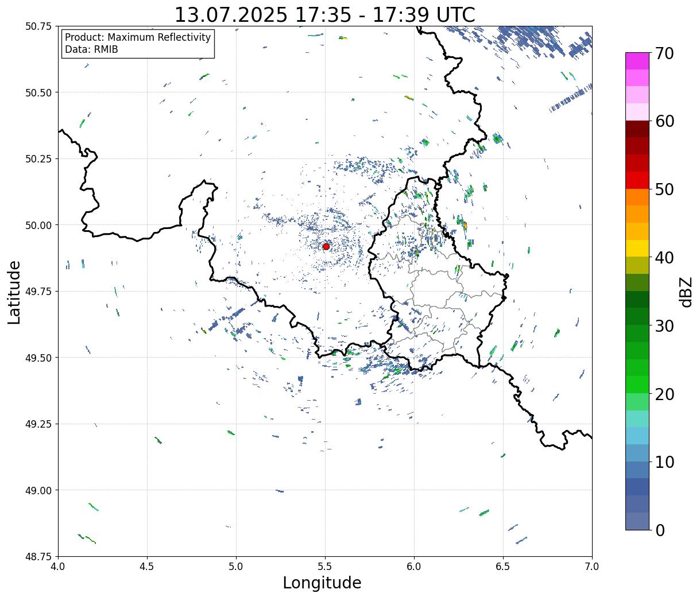700x597 pixels.
Task: Click the latitude tick label 49.00
Action: click(38, 490)
